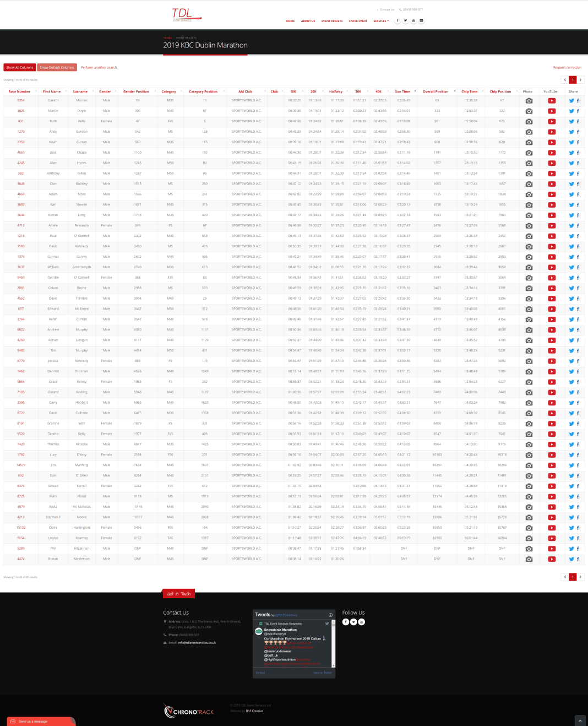Share Andy Gordon's result on Facebook

point(578,132)
